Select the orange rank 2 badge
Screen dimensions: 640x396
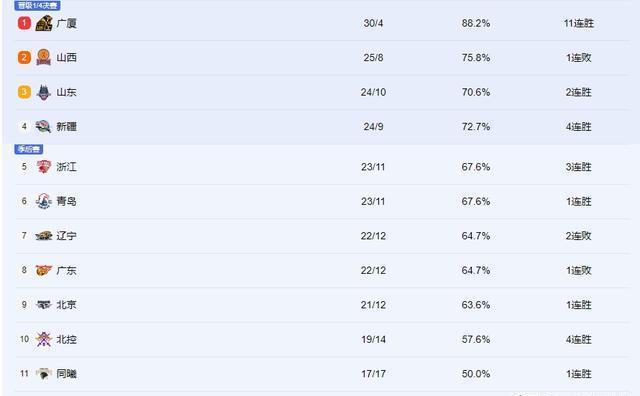24,58
